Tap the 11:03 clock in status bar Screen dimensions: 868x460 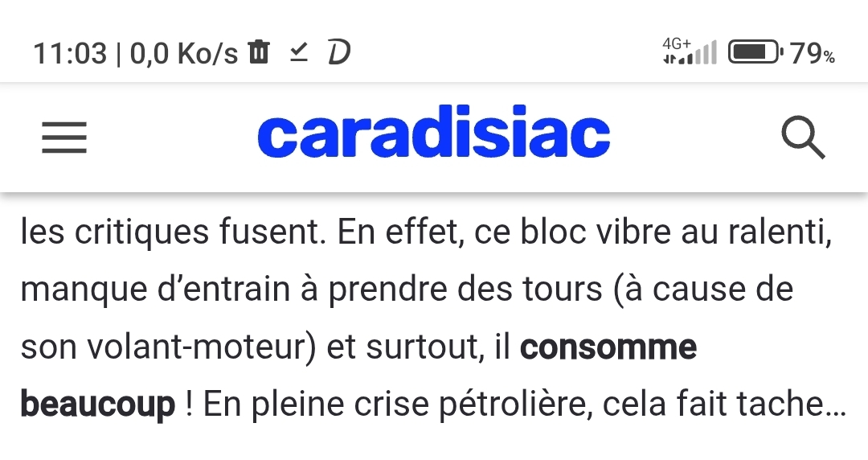[70, 54]
